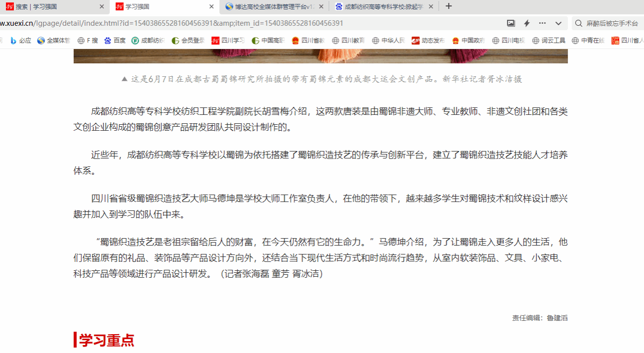
Task: Open the 词云工具 bookmark
Action: click(549, 41)
